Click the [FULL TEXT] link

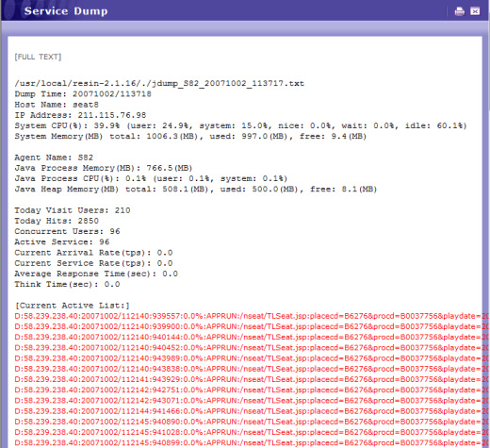click(x=38, y=57)
